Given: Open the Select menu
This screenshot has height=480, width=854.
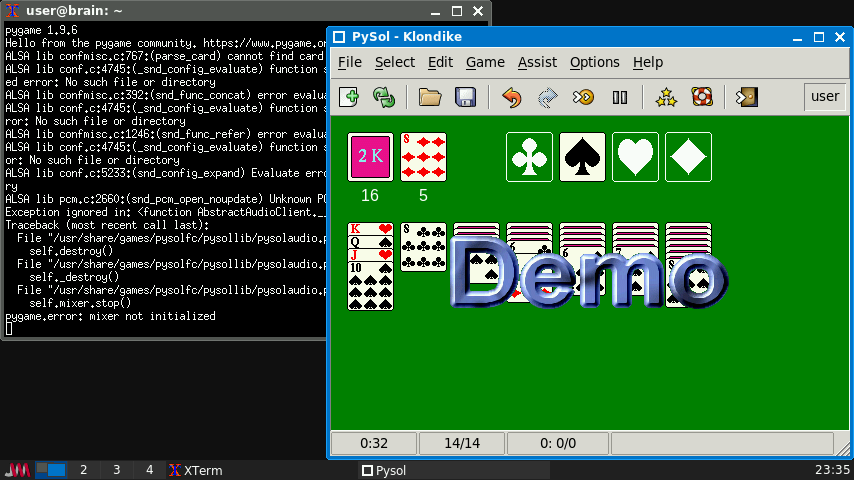Looking at the screenshot, I should [x=395, y=62].
